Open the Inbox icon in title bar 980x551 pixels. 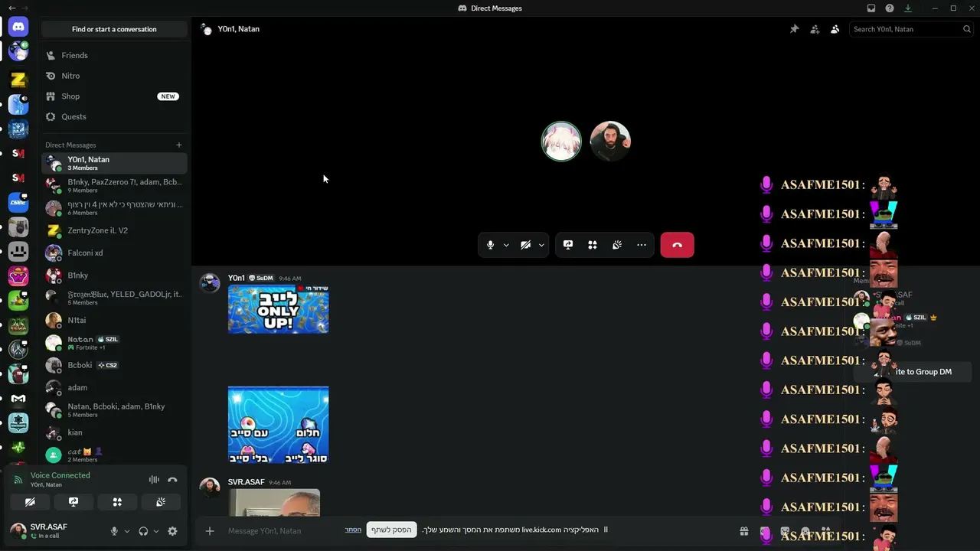pyautogui.click(x=871, y=8)
